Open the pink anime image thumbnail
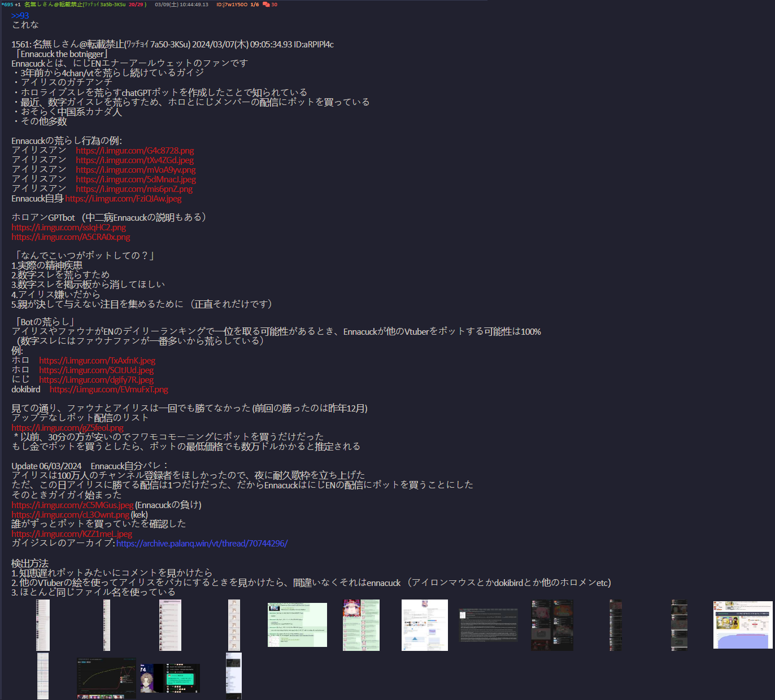 click(362, 625)
